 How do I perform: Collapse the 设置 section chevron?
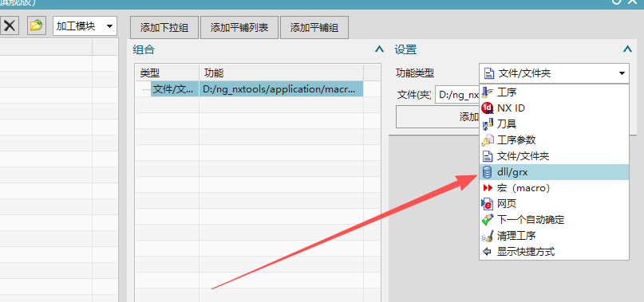[x=627, y=49]
